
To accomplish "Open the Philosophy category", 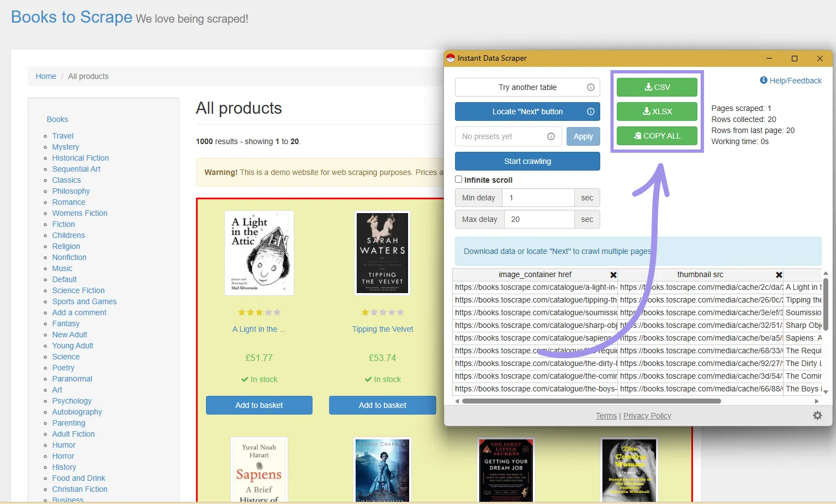I will pos(71,191).
